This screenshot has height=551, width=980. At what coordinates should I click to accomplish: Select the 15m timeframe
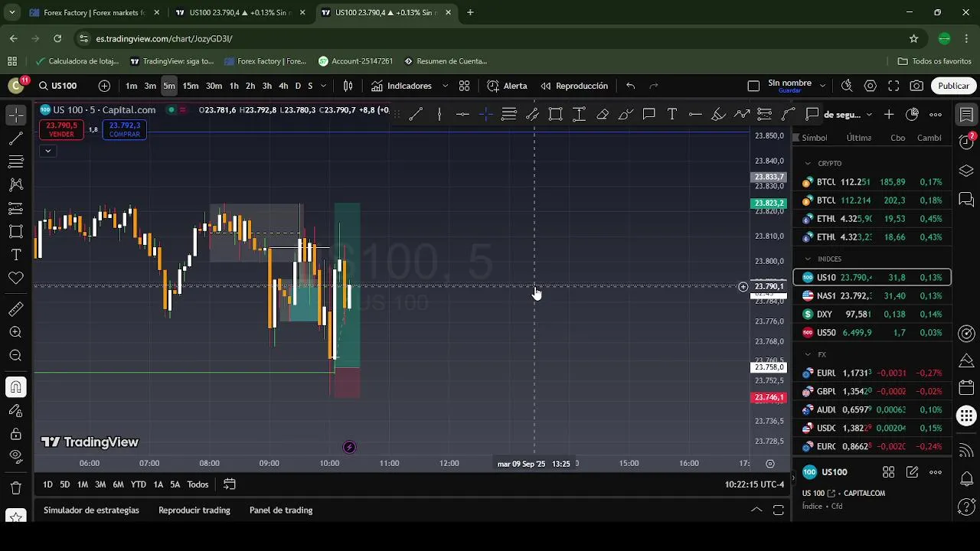click(x=191, y=86)
